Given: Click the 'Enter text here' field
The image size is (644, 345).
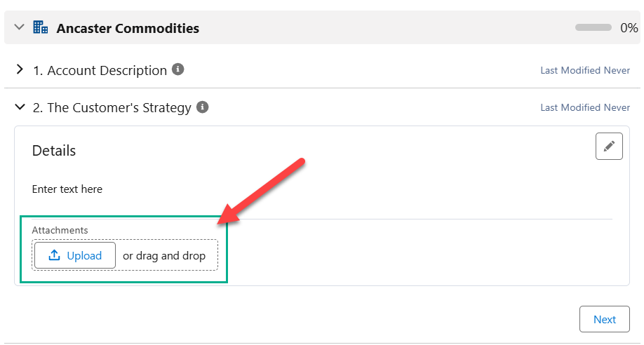Looking at the screenshot, I should [67, 189].
